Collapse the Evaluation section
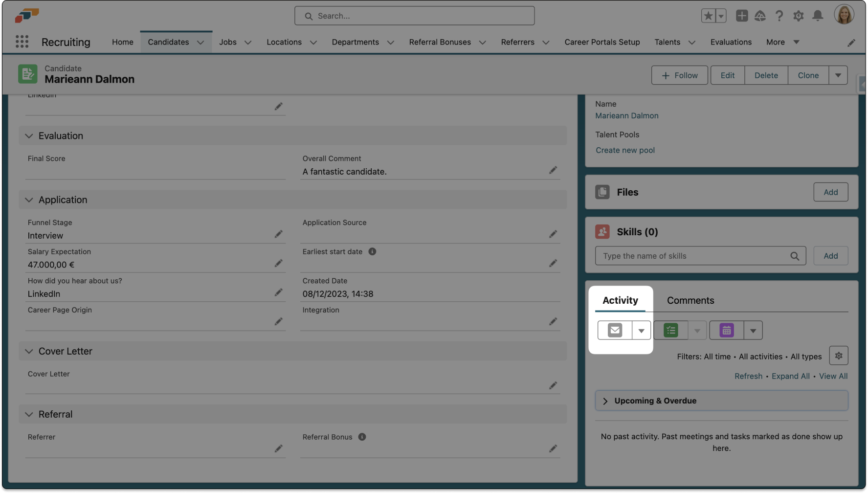The image size is (868, 493). (29, 136)
